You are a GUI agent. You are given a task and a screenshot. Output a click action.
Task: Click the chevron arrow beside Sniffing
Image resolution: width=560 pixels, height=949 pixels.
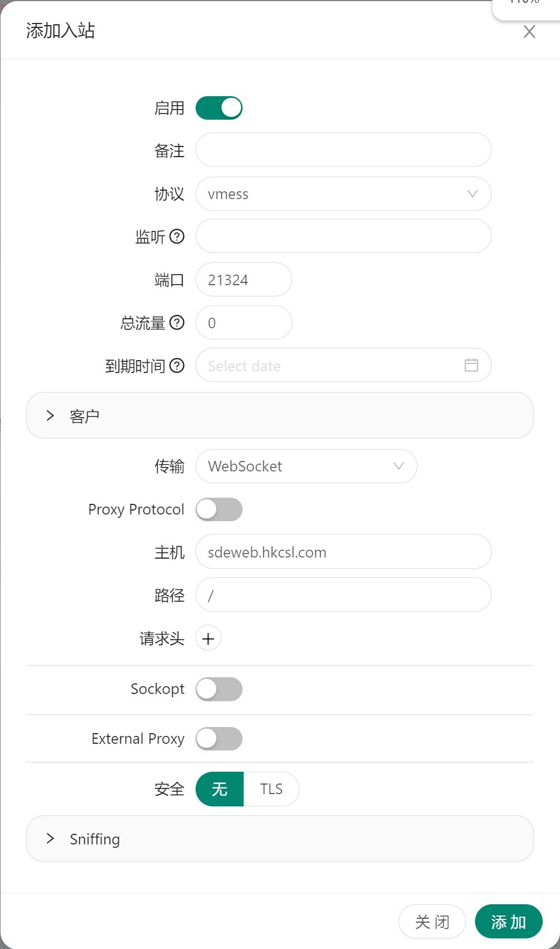click(x=50, y=838)
